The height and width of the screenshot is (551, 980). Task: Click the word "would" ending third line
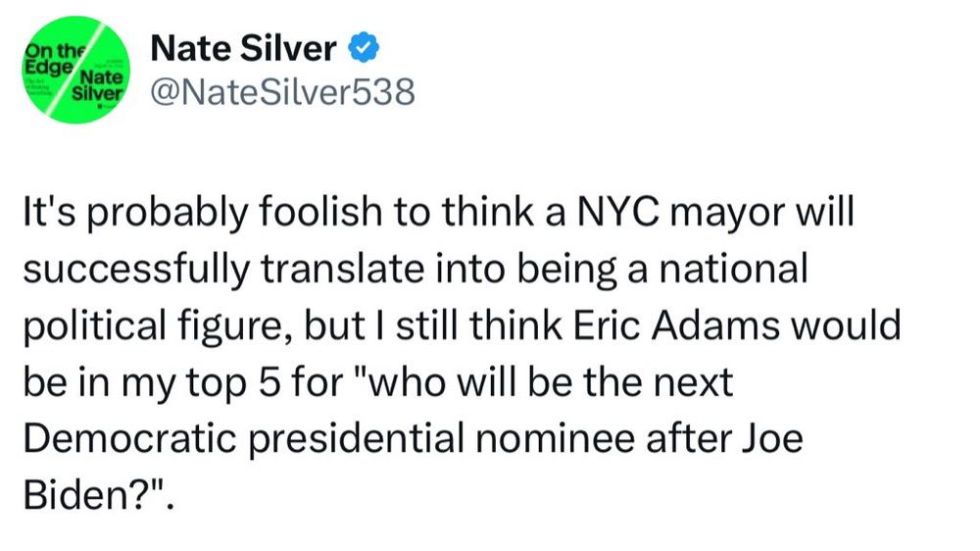coord(845,326)
